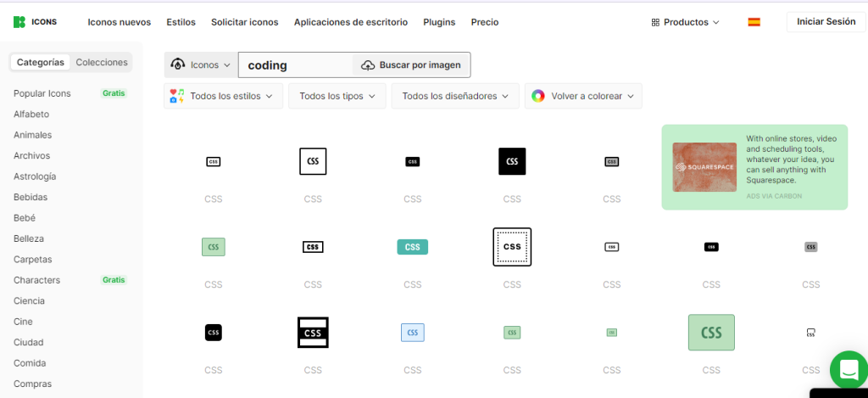Select the Cine category
The height and width of the screenshot is (398, 868).
(23, 322)
